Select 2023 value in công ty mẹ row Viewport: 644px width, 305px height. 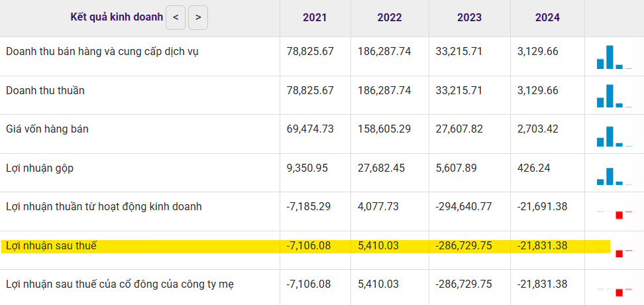[463, 284]
